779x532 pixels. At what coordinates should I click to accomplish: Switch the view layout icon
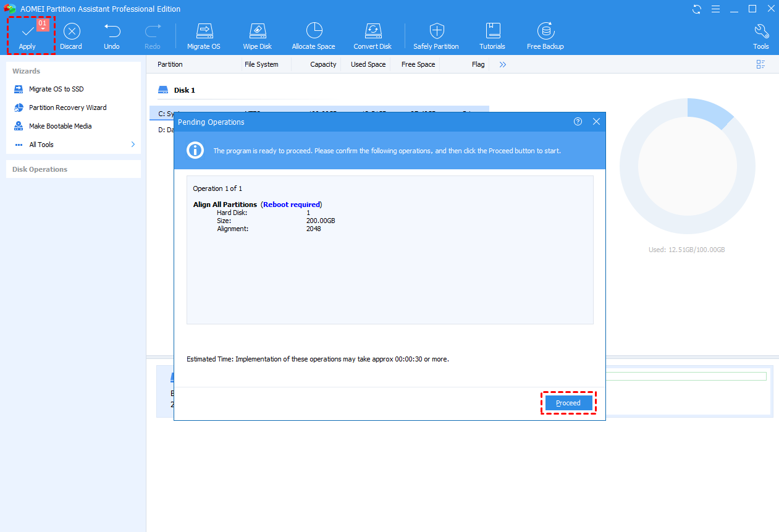click(760, 64)
